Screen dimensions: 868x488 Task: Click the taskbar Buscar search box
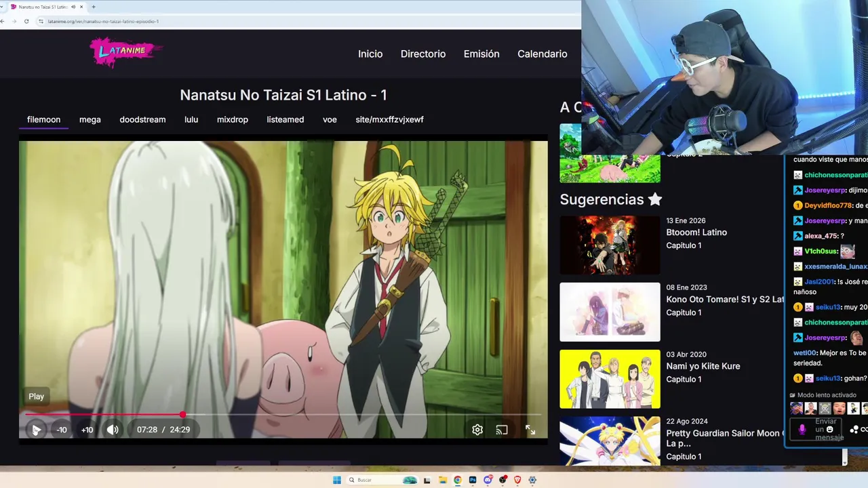click(x=382, y=480)
